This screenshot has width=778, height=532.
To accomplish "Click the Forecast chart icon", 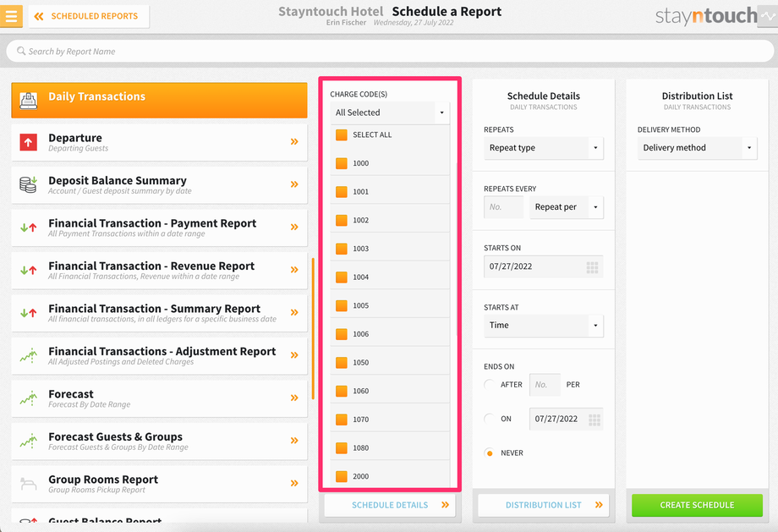I will pos(29,398).
